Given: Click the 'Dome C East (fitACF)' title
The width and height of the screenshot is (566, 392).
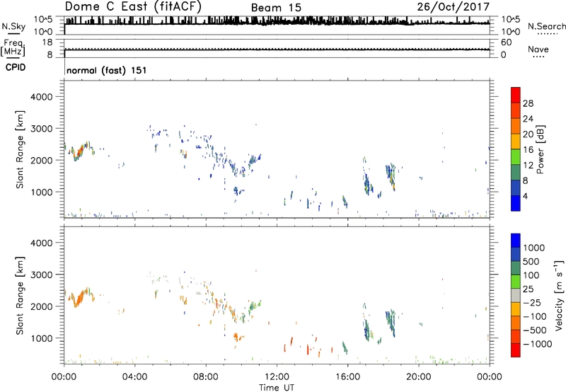Looking at the screenshot, I should (133, 6).
